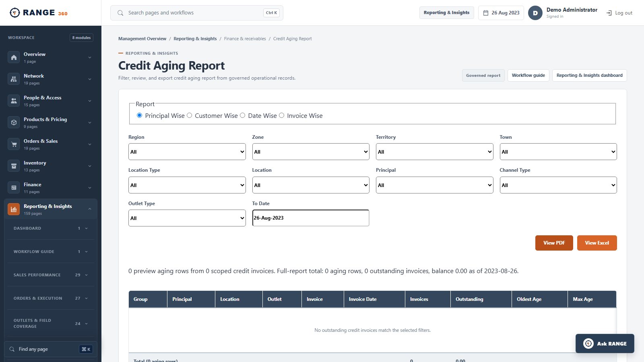This screenshot has width=644, height=362.
Task: Click the Find any page search icon
Action: [12, 349]
